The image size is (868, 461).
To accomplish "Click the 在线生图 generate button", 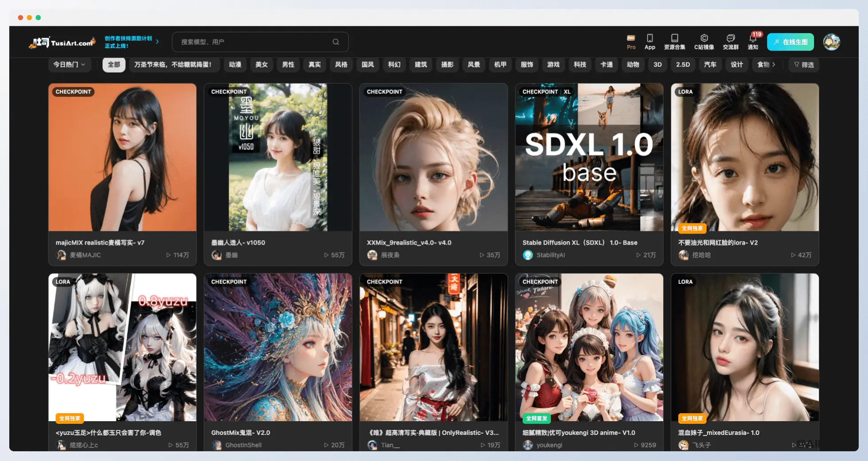I will (790, 42).
